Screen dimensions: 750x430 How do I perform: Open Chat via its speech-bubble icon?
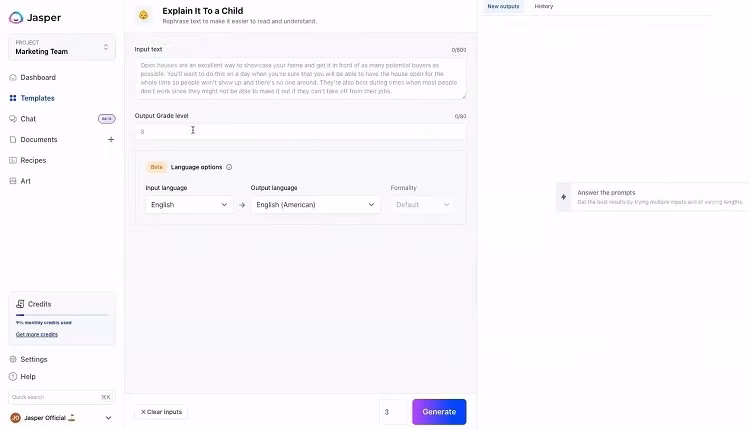pos(12,119)
